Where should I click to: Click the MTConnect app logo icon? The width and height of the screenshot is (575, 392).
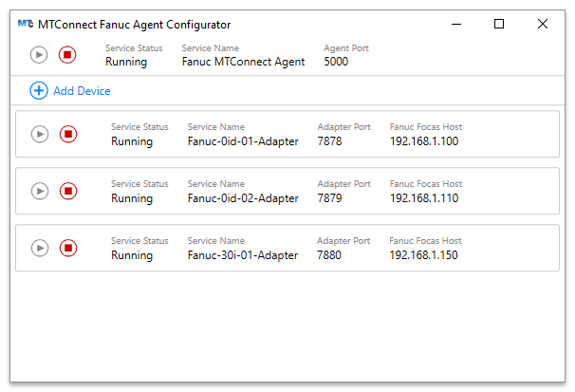coord(26,24)
